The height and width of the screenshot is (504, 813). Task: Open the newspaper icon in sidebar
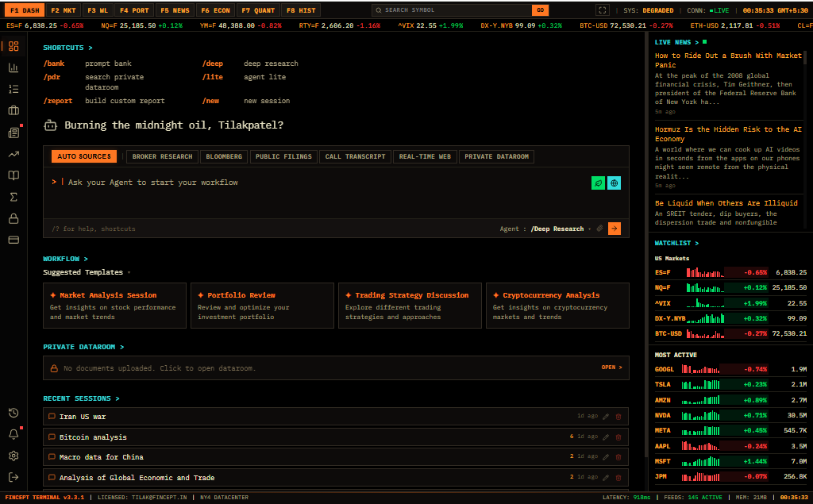tap(14, 133)
